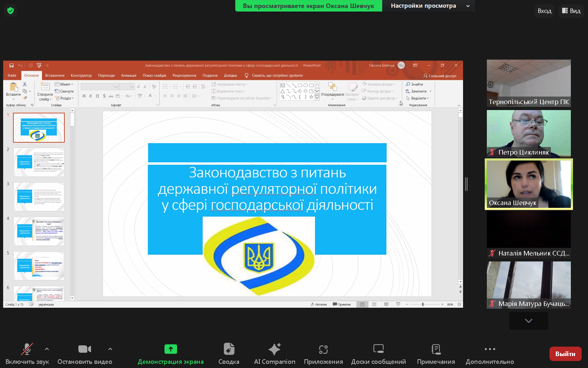Open Примечания notes
Image resolution: width=588 pixels, height=368 pixels.
pyautogui.click(x=436, y=354)
